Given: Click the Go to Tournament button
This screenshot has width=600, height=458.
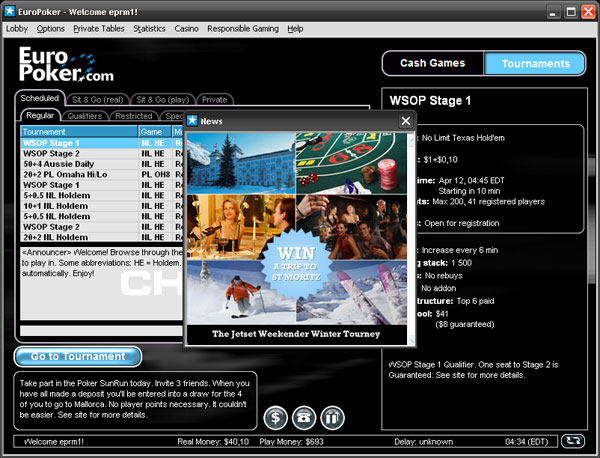Looking at the screenshot, I should (78, 356).
